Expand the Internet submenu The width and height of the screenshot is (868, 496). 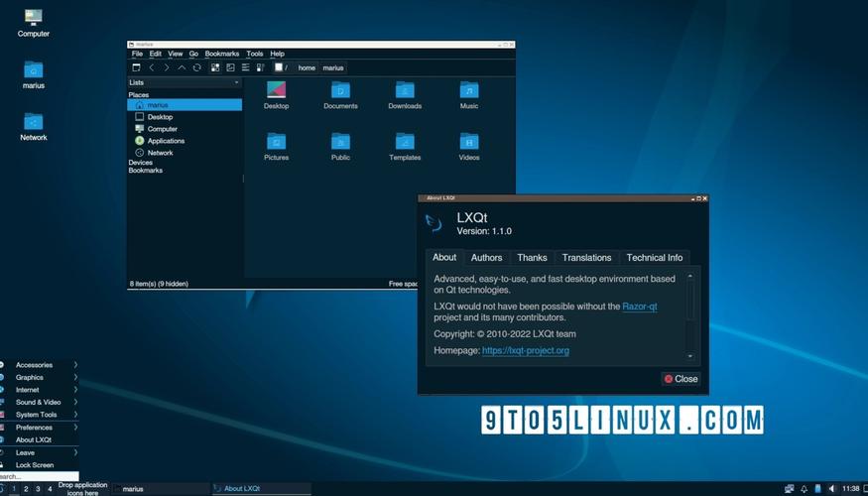pyautogui.click(x=40, y=390)
